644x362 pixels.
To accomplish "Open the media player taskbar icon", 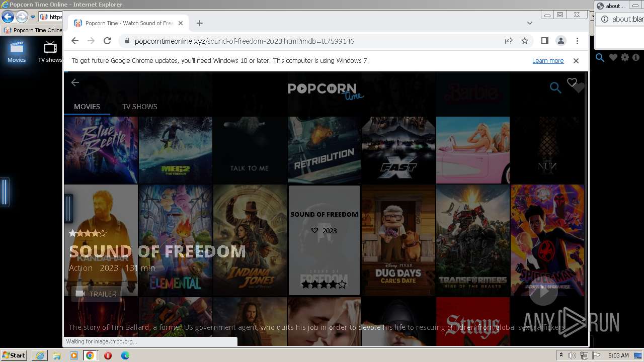I will coord(73,355).
